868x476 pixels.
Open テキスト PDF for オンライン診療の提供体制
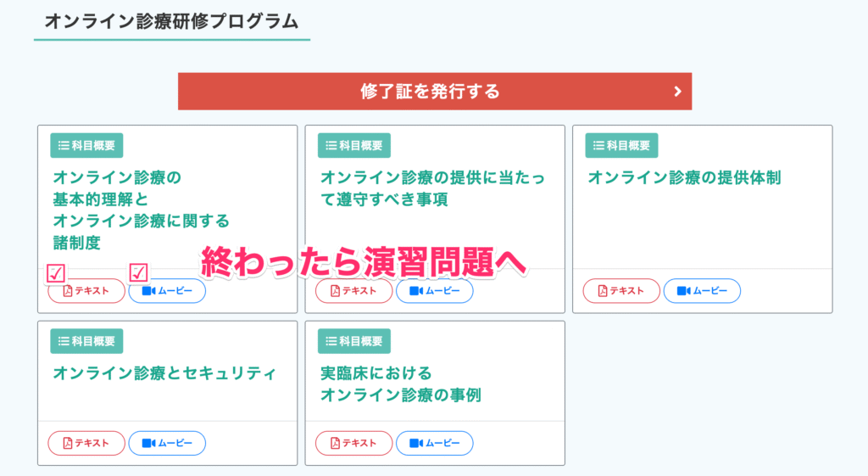[x=621, y=291]
